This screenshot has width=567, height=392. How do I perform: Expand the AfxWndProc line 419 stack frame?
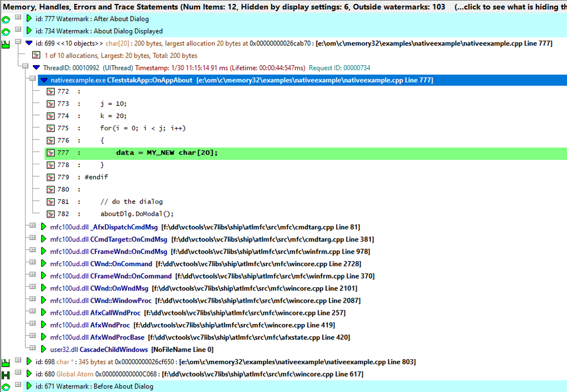(x=32, y=323)
